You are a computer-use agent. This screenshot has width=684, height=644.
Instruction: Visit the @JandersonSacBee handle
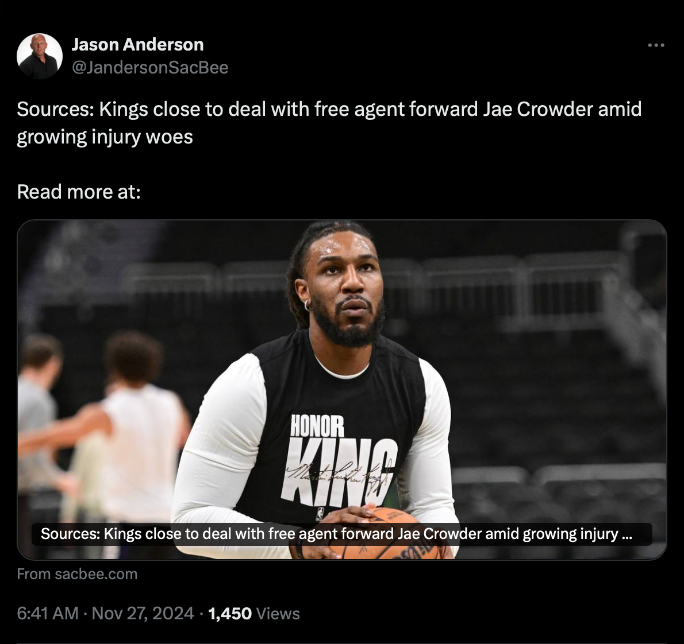[x=150, y=68]
